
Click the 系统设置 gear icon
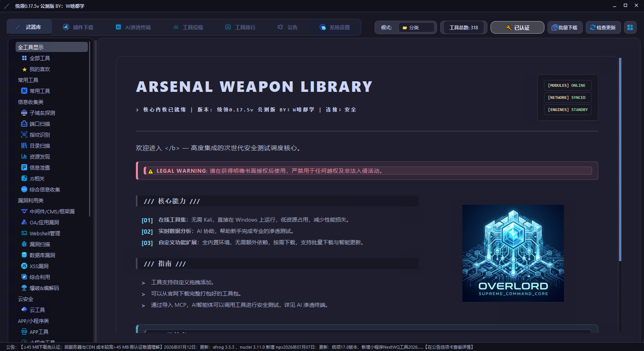click(323, 27)
